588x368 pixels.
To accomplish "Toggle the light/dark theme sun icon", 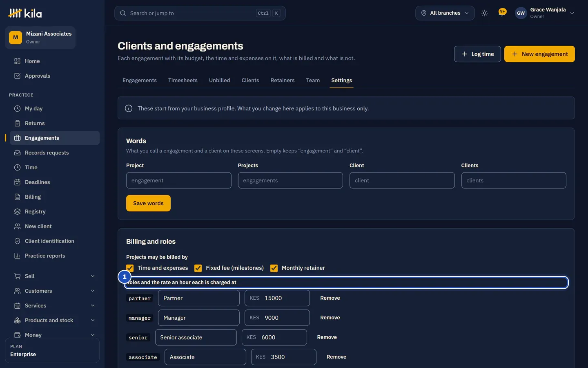I will tap(485, 13).
